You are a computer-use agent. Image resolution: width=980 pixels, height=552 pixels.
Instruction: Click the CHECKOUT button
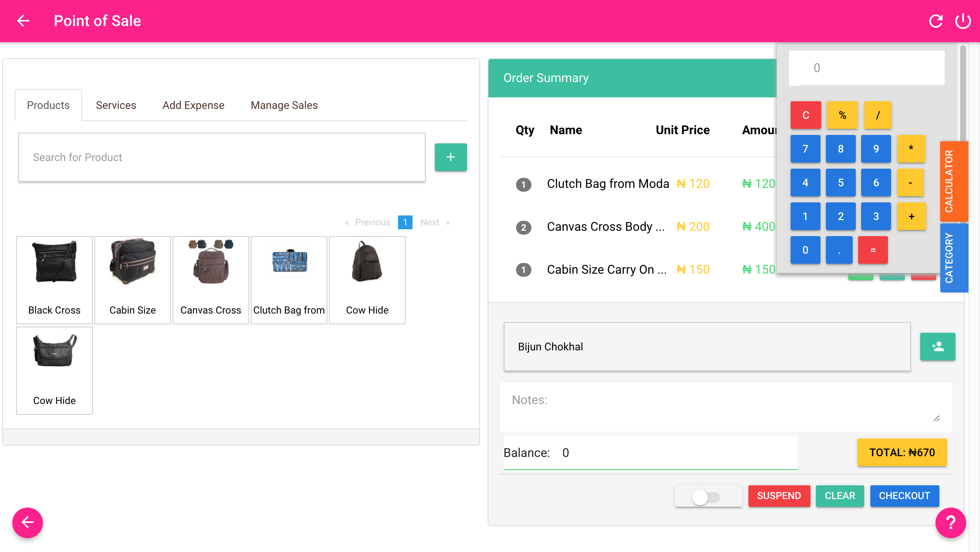[x=904, y=495]
